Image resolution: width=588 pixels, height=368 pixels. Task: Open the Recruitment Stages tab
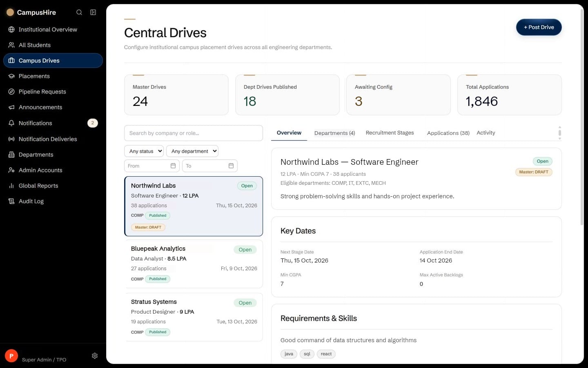click(x=390, y=133)
